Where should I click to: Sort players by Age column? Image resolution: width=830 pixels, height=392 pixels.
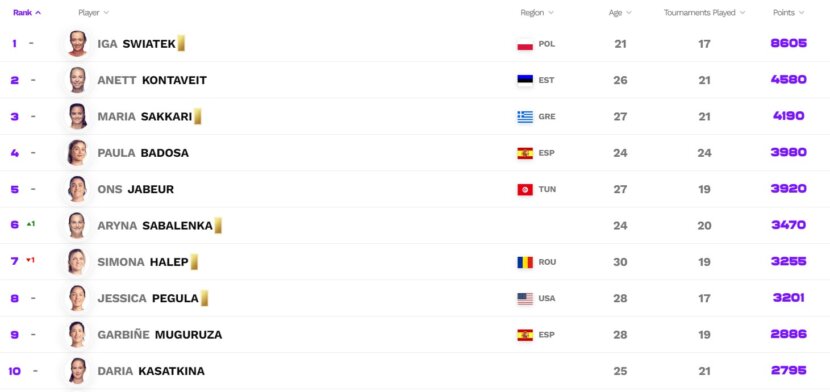pyautogui.click(x=620, y=13)
